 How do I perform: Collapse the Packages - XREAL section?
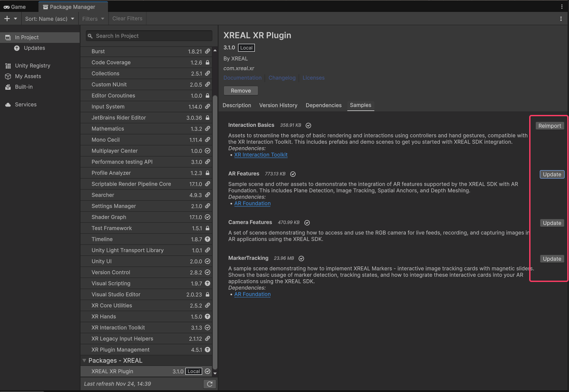(85, 361)
